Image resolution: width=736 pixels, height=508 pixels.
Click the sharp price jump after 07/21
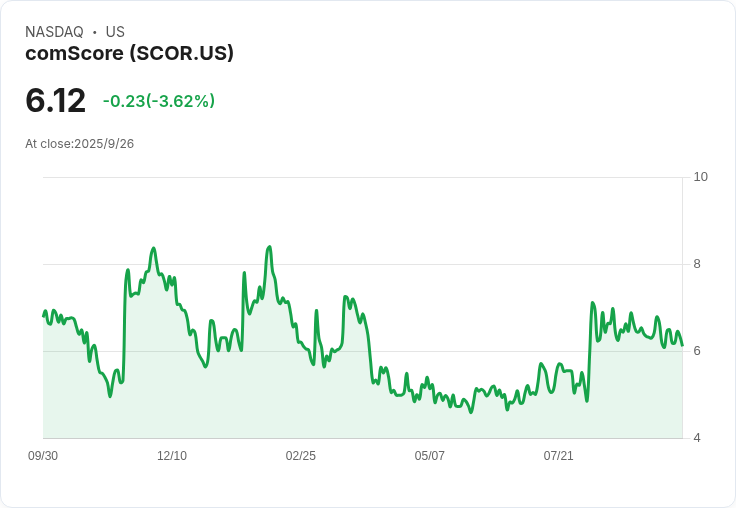[x=590, y=350]
